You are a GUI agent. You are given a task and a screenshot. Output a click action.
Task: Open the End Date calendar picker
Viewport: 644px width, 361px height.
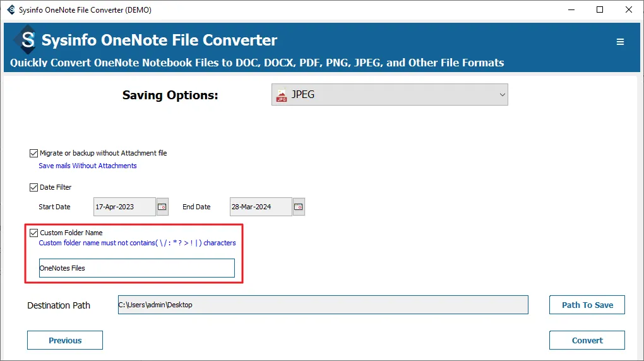click(x=299, y=207)
